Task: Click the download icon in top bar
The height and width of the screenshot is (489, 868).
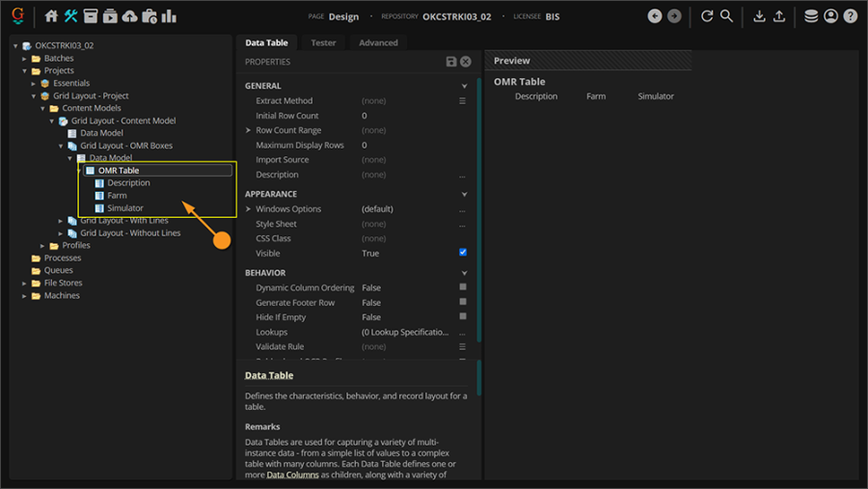Action: [759, 16]
